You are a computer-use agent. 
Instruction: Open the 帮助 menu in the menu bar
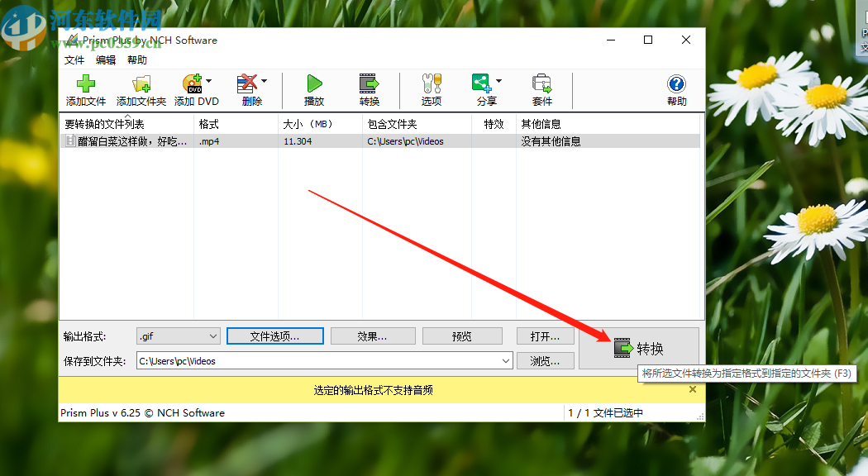click(137, 59)
